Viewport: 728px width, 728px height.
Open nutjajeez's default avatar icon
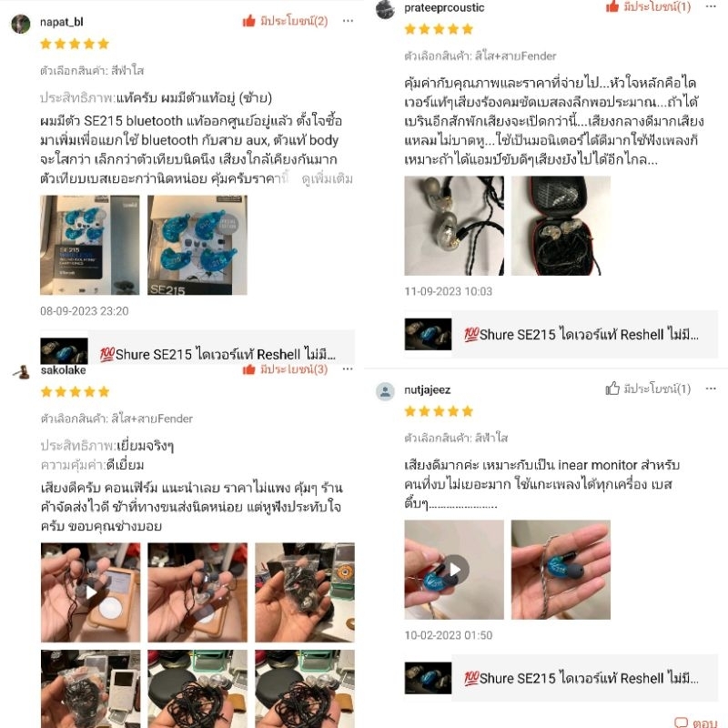pos(385,391)
